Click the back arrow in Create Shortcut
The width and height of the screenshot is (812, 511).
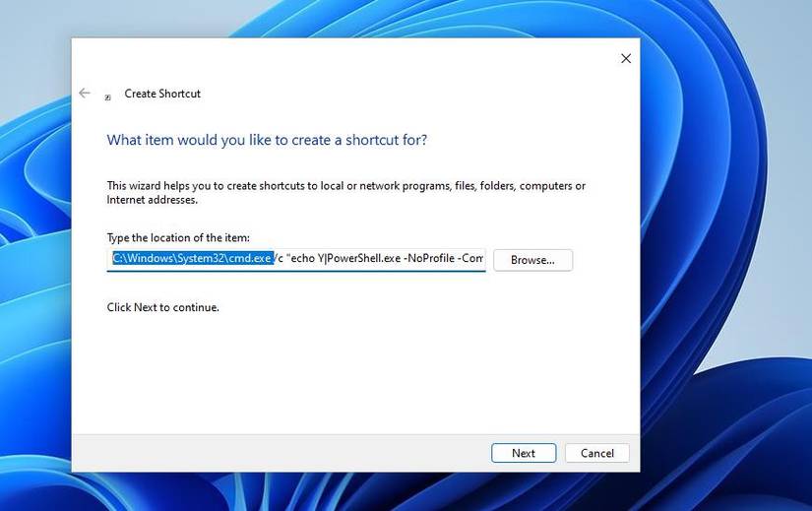[85, 94]
